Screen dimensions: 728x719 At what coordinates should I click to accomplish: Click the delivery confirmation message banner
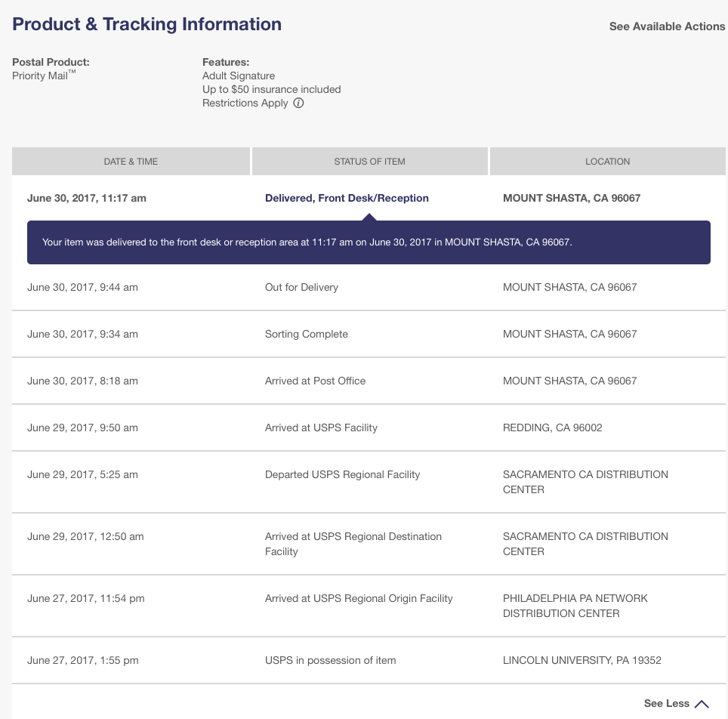tap(369, 242)
